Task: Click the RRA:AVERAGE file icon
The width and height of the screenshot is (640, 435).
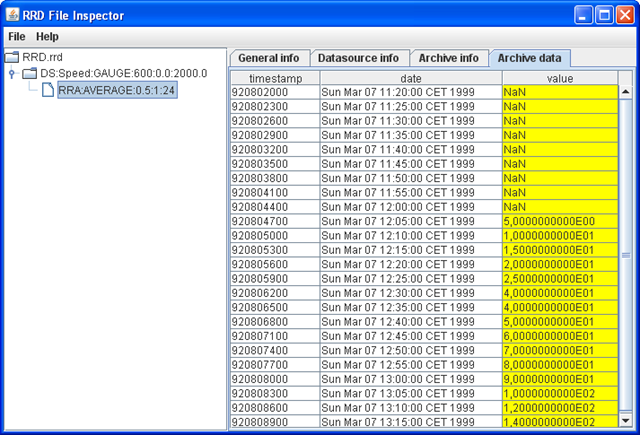Action: 48,90
